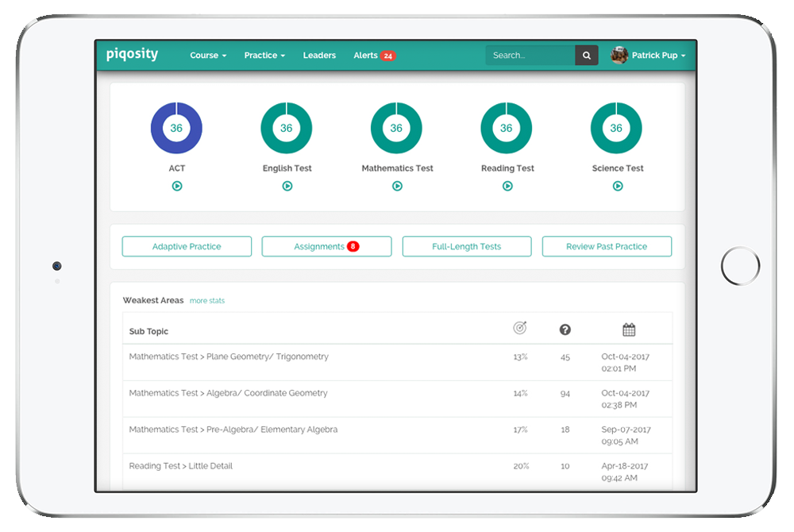This screenshot has width=794, height=532.
Task: Click the Science Test play icon
Action: point(618,186)
